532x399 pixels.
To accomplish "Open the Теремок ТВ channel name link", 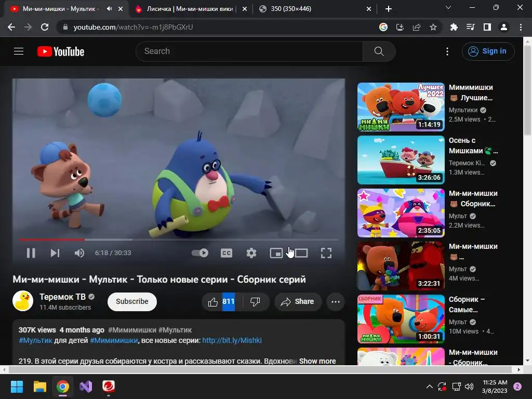I will pyautogui.click(x=62, y=297).
